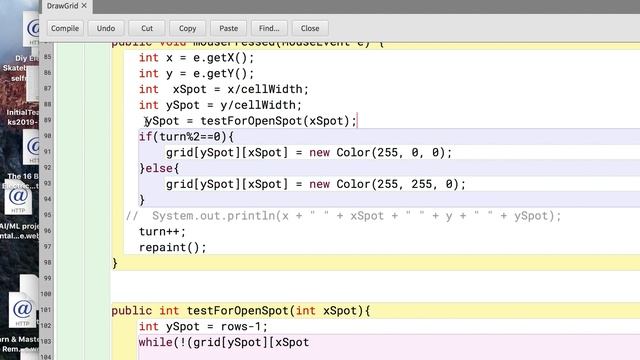Place cursor in 'int y = e.getY();' line
Screen dimensions: 640x360
pyautogui.click(x=196, y=74)
